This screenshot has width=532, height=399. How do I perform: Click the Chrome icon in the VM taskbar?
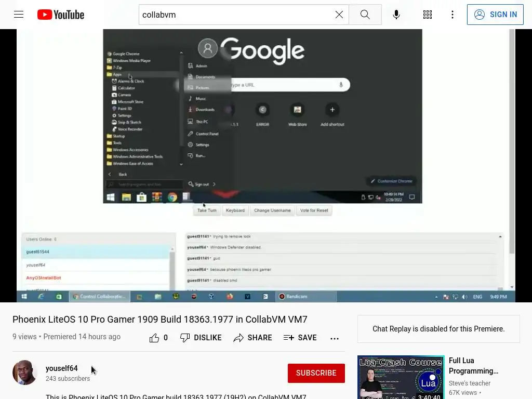(x=172, y=197)
